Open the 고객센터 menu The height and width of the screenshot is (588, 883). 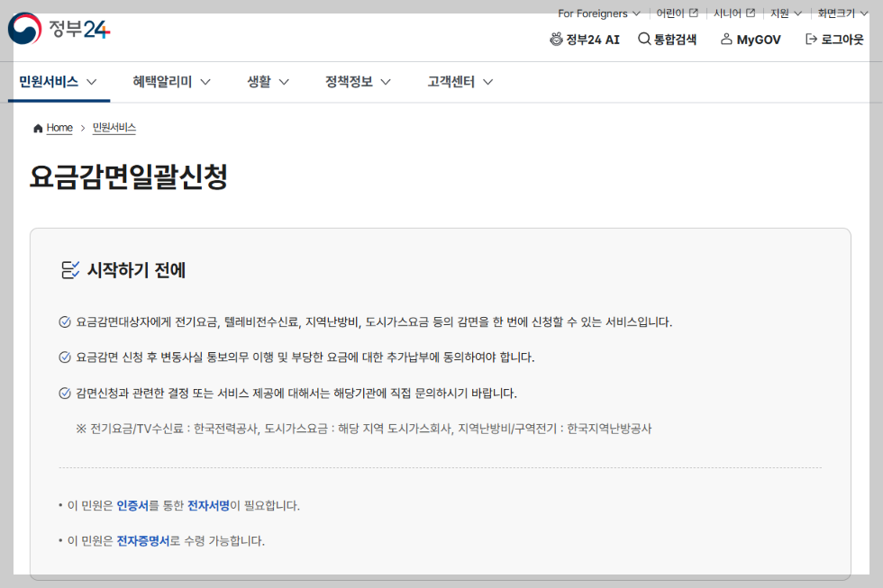[x=451, y=82]
